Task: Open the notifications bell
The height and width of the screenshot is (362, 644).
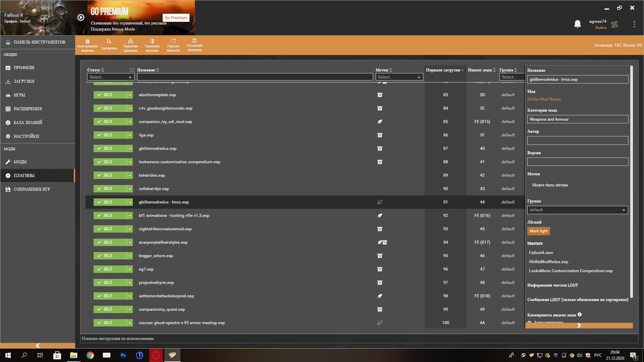Action: point(577,24)
